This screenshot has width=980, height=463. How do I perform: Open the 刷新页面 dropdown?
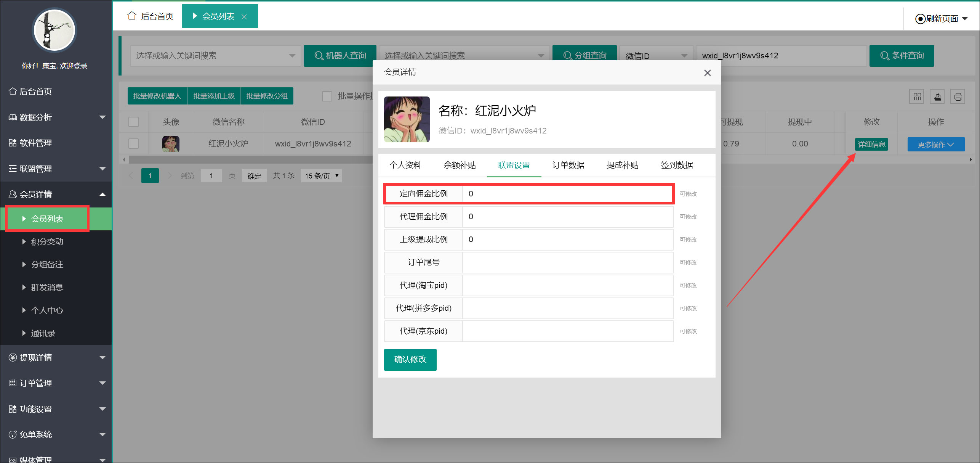tap(942, 19)
